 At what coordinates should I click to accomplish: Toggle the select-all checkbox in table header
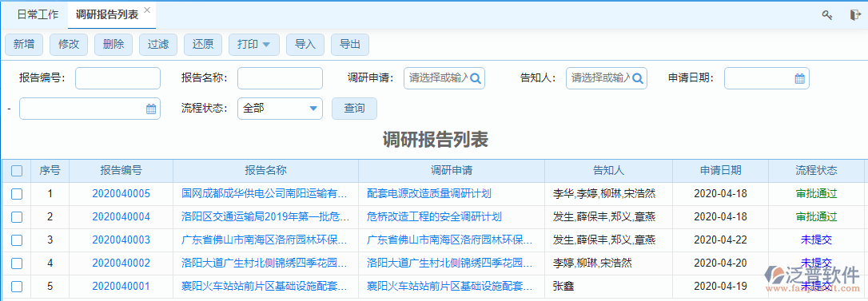[x=17, y=171]
